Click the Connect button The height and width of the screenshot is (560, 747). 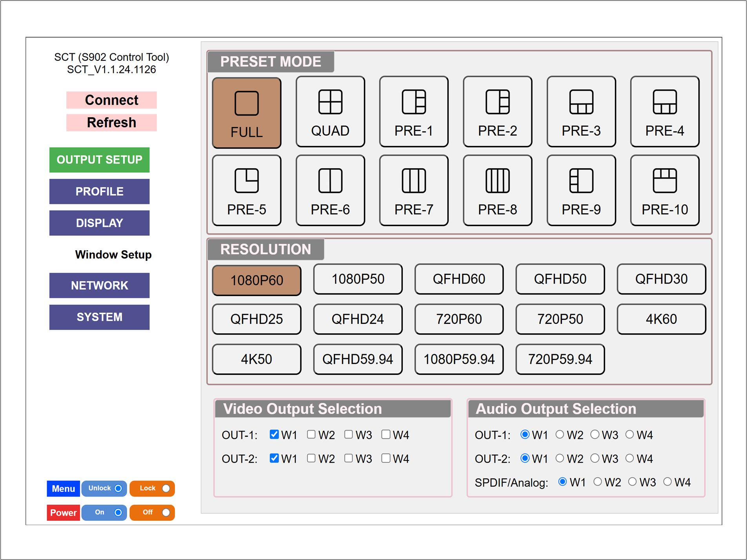111,100
